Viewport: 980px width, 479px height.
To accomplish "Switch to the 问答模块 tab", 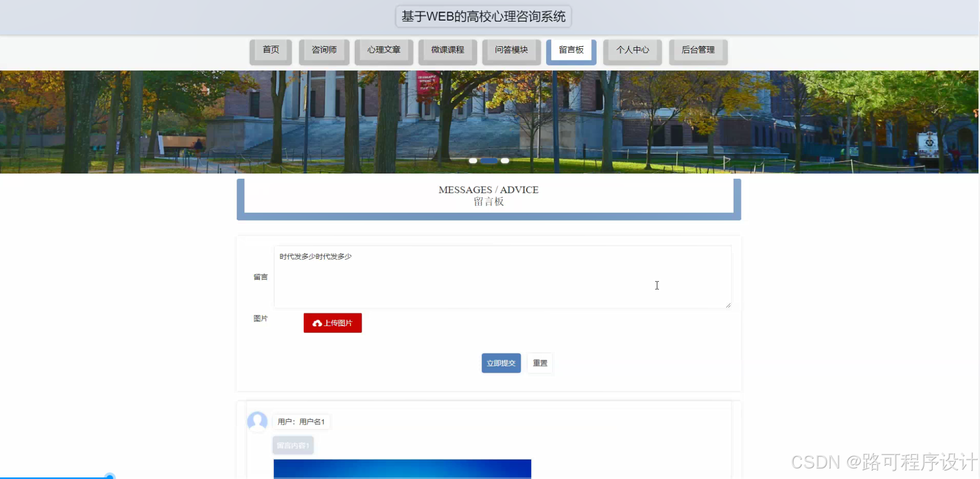I will click(511, 49).
